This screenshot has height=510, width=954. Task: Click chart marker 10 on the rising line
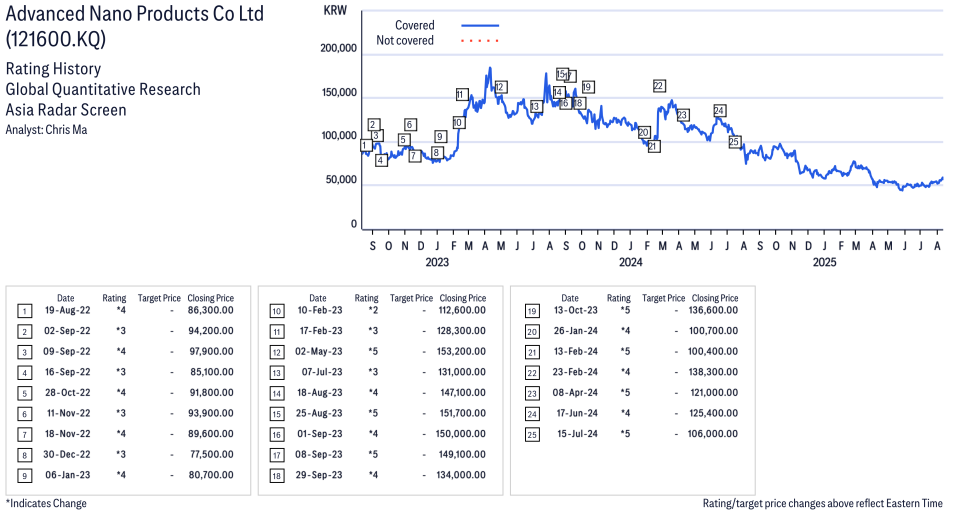point(458,122)
